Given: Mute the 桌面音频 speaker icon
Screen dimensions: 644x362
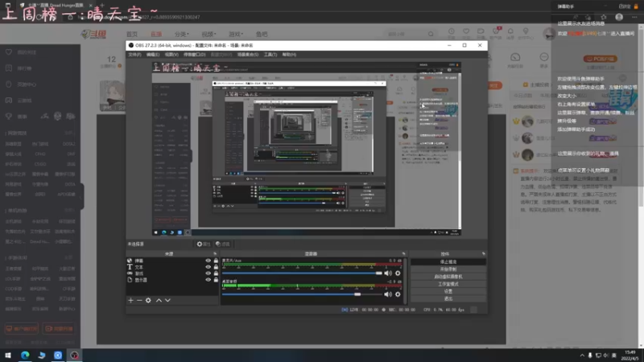Looking at the screenshot, I should pos(388,294).
